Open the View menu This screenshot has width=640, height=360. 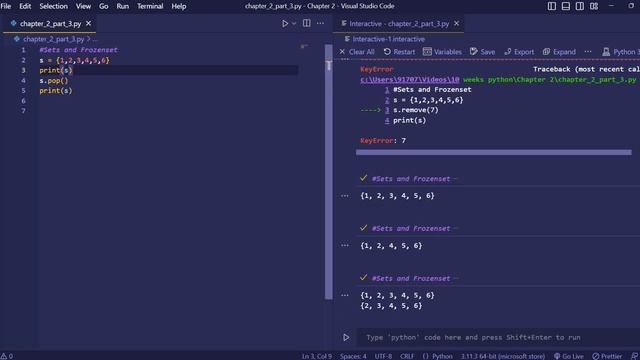(83, 6)
